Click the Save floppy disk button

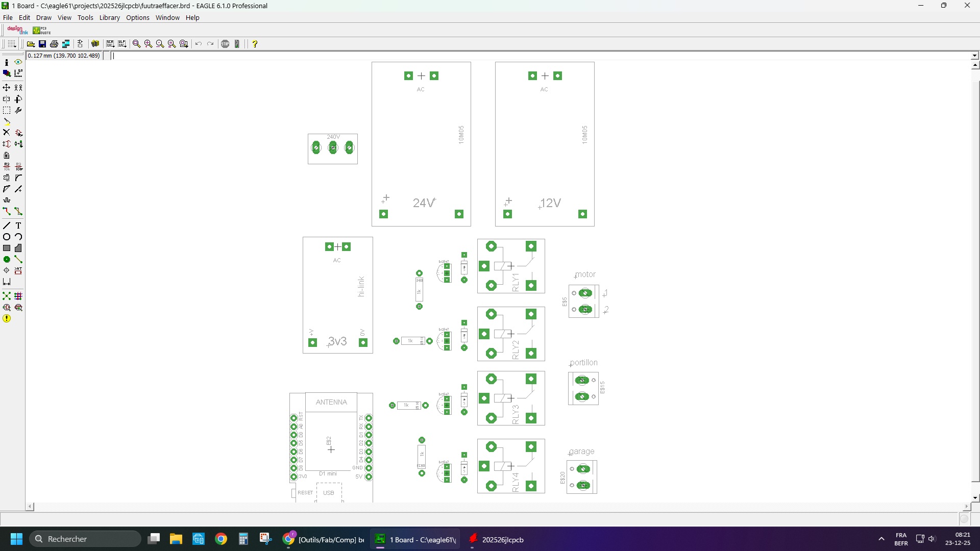click(42, 44)
